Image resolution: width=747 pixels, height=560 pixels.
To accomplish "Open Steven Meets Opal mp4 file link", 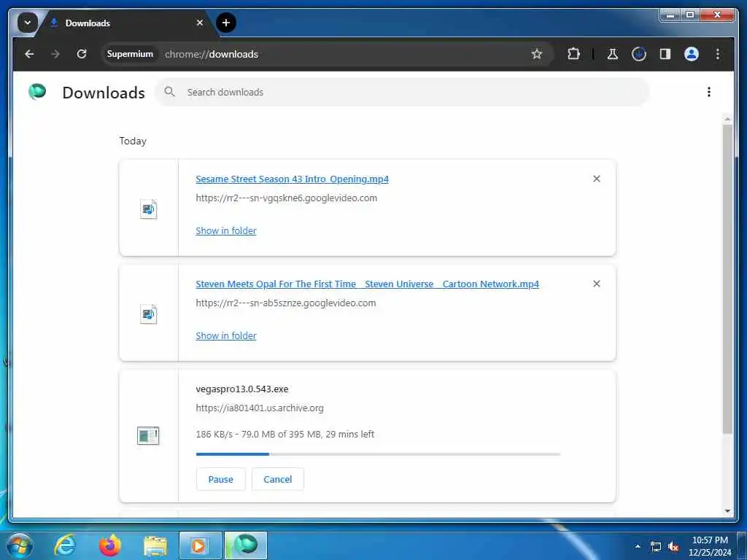I will (x=368, y=284).
